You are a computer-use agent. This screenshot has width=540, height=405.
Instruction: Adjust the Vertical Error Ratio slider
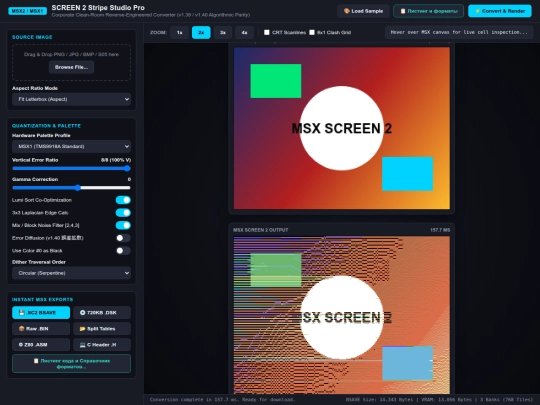tap(71, 168)
